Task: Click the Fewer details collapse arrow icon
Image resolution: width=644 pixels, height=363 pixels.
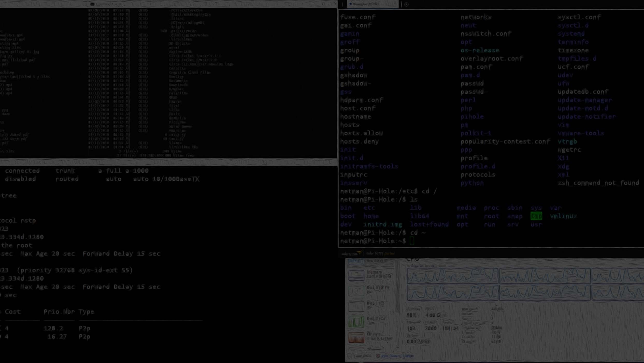Action: [x=349, y=356]
